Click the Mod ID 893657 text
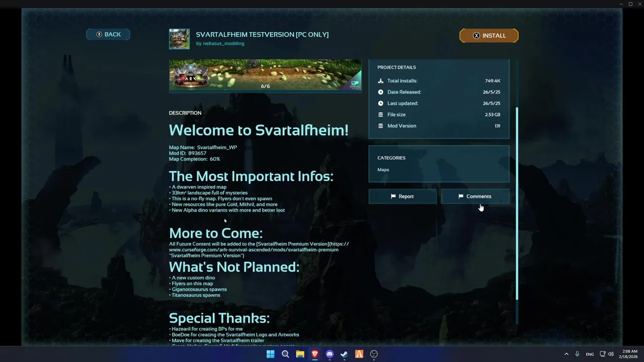The image size is (644, 362). tap(188, 153)
